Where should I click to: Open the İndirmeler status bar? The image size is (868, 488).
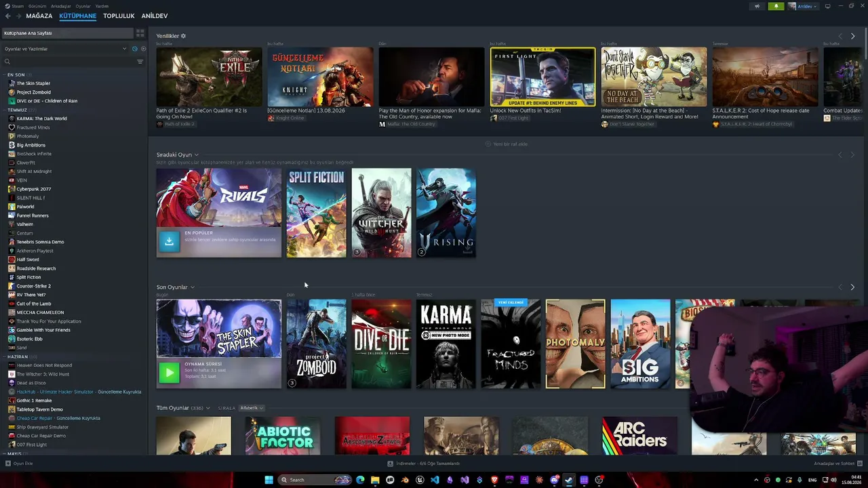(x=424, y=464)
